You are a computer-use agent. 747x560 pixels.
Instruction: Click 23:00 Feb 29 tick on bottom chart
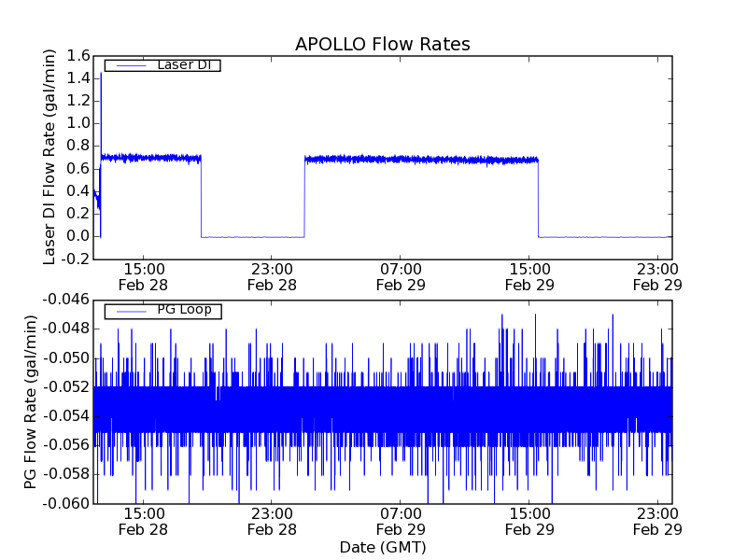[657, 521]
